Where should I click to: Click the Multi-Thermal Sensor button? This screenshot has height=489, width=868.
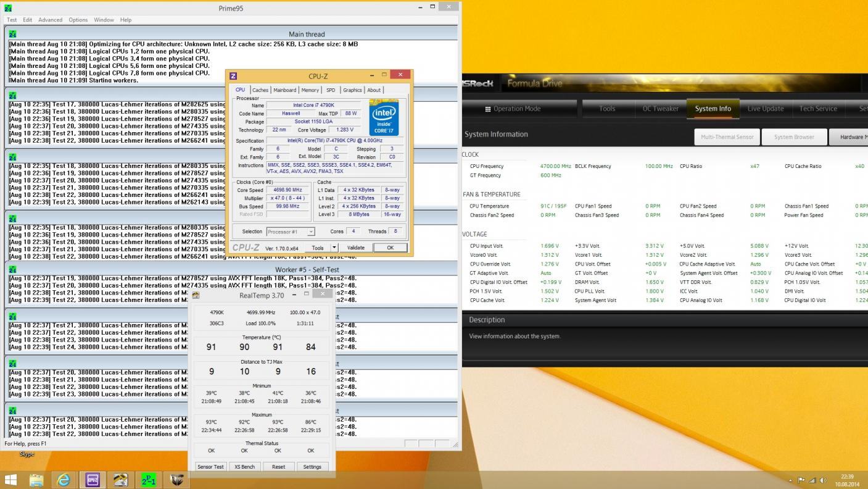tap(727, 137)
